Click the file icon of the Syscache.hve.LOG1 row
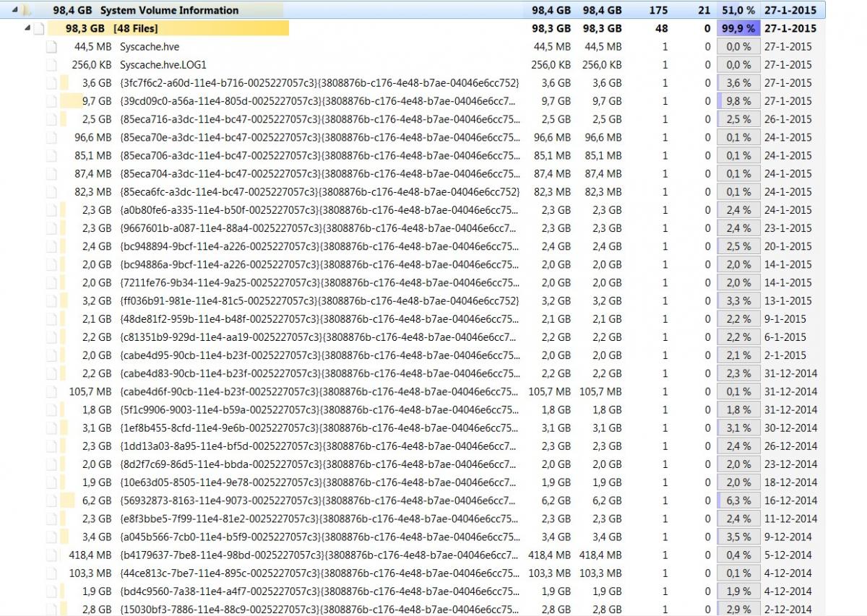 (x=51, y=64)
